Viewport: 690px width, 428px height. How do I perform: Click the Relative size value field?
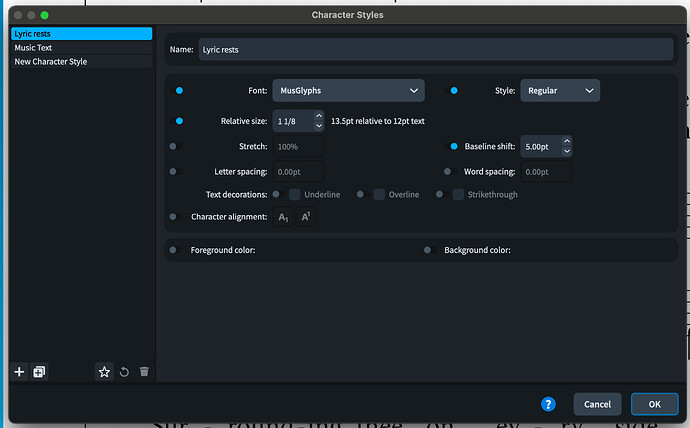pyautogui.click(x=294, y=121)
